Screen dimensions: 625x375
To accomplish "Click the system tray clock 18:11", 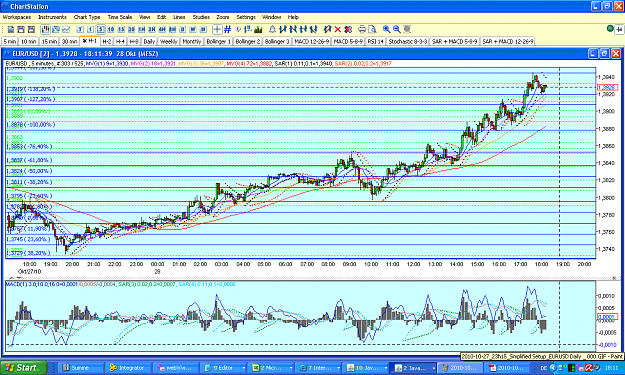I will [611, 368].
